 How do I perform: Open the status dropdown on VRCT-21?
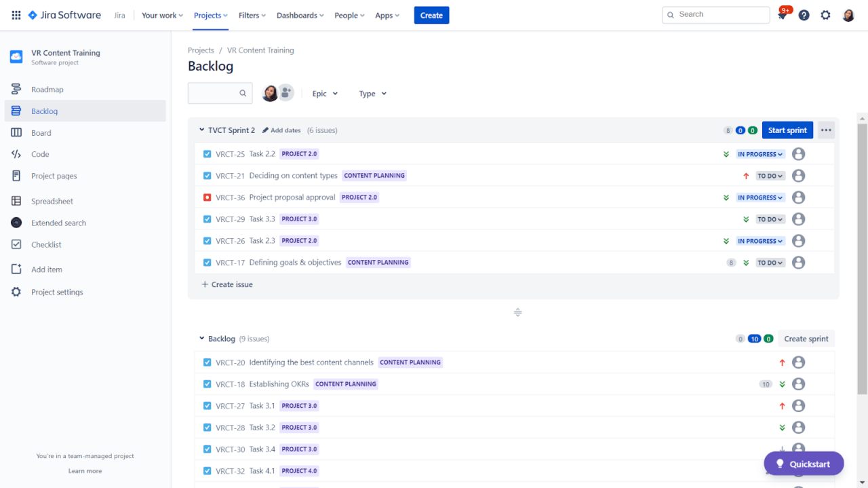pos(770,175)
